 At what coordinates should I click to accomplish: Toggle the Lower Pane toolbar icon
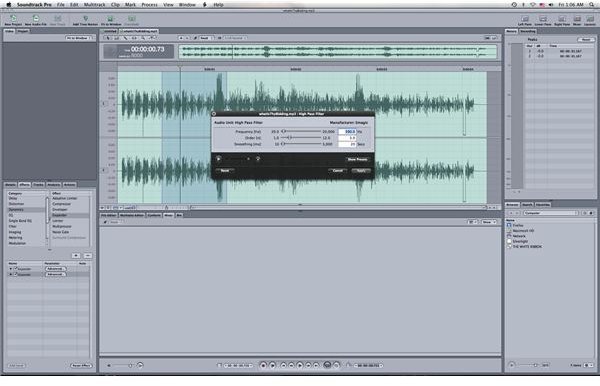(x=543, y=19)
